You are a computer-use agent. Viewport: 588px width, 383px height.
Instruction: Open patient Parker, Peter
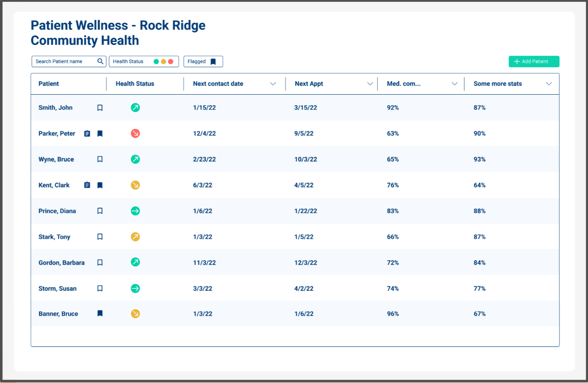(x=57, y=133)
